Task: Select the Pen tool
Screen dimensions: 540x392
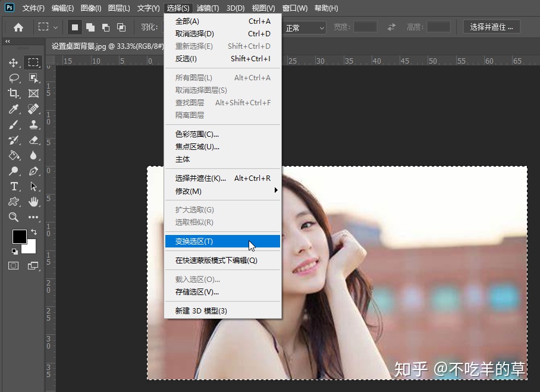Action: pyautogui.click(x=33, y=171)
